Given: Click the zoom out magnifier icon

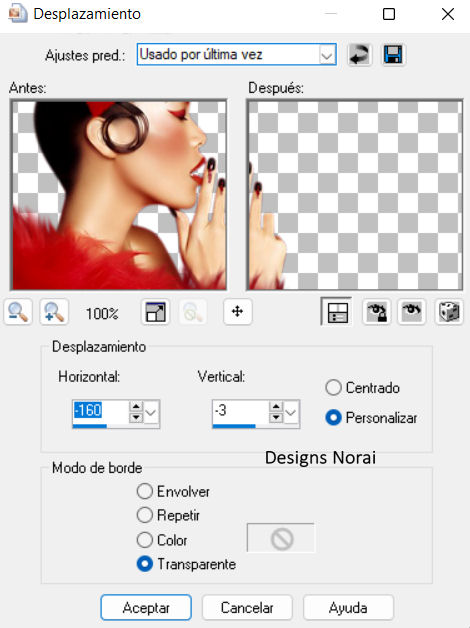Looking at the screenshot, I should pos(18,312).
